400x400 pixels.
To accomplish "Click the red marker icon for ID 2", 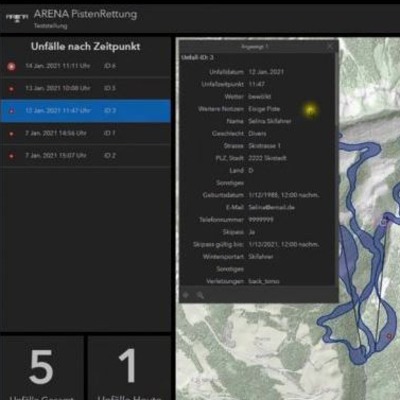I will pos(11,156).
